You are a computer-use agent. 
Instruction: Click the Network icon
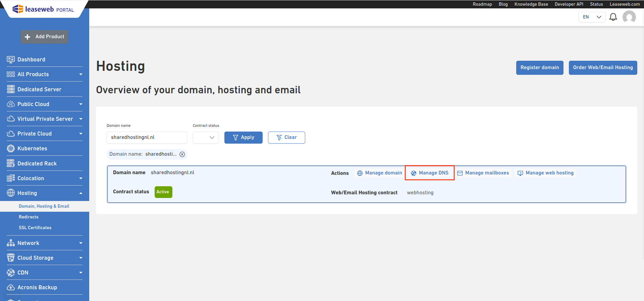pos(11,243)
